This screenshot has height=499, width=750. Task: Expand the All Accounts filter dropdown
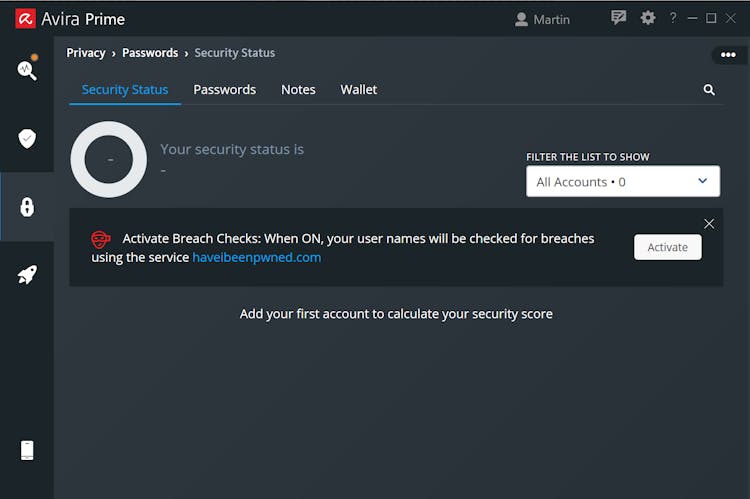tap(623, 181)
